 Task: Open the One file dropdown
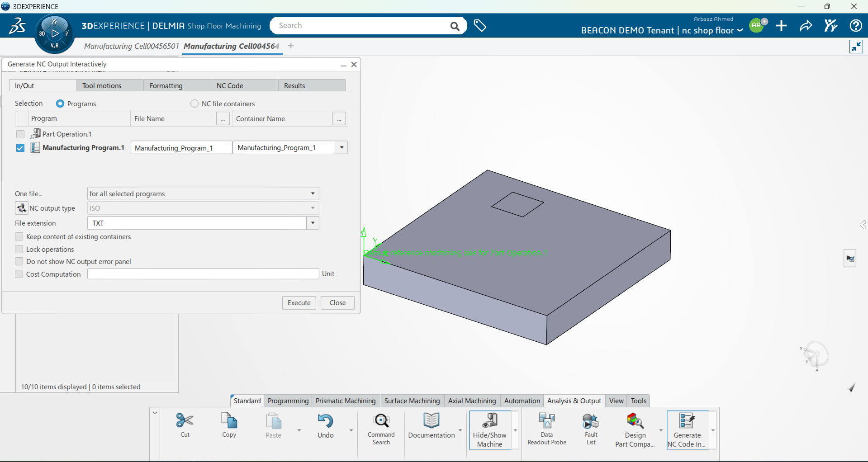tap(203, 193)
